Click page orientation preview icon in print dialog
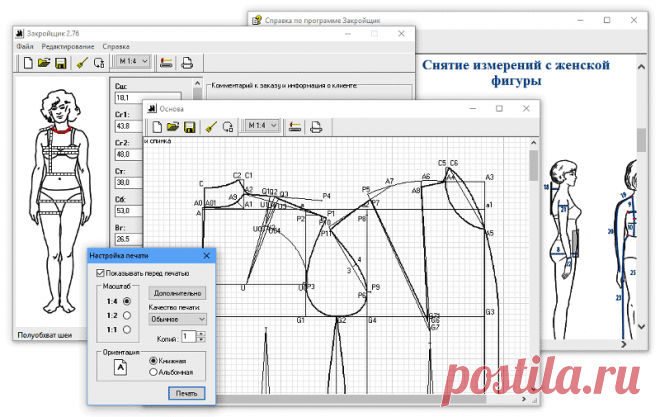Viewport: 660px width, 417px height. pyautogui.click(x=120, y=367)
